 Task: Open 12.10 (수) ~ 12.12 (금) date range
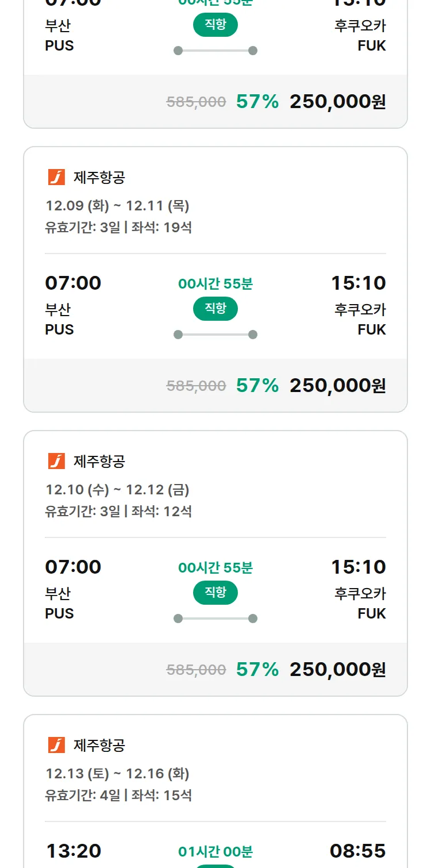[x=117, y=490]
